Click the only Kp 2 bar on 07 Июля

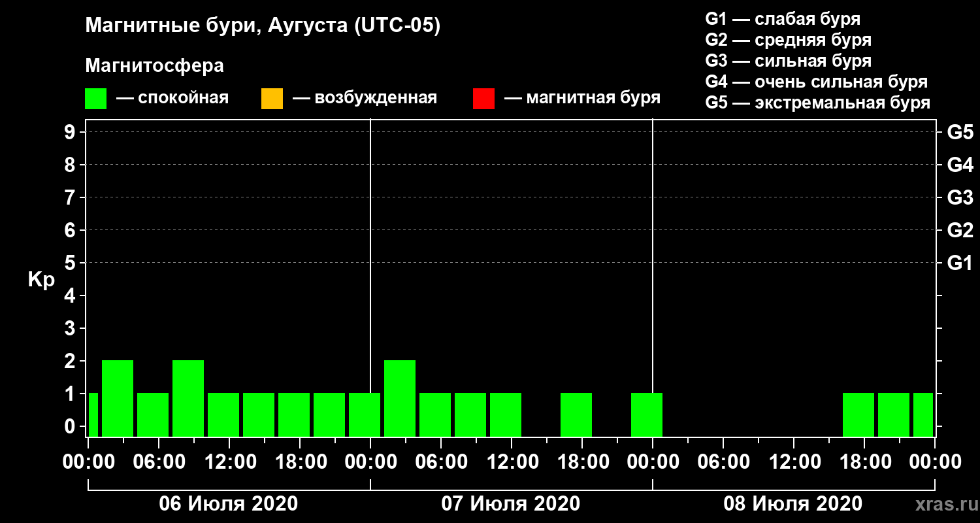(400, 398)
